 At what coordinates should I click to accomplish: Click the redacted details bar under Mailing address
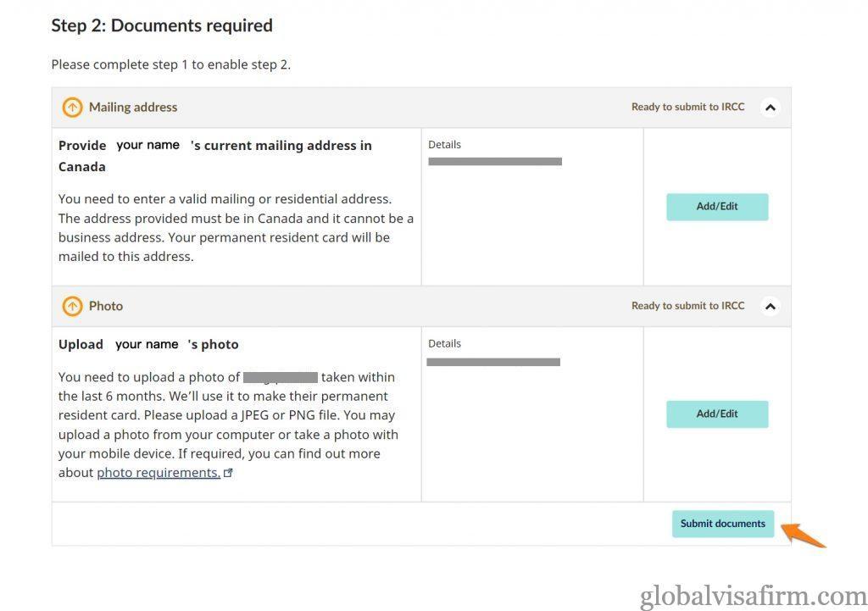tap(495, 162)
